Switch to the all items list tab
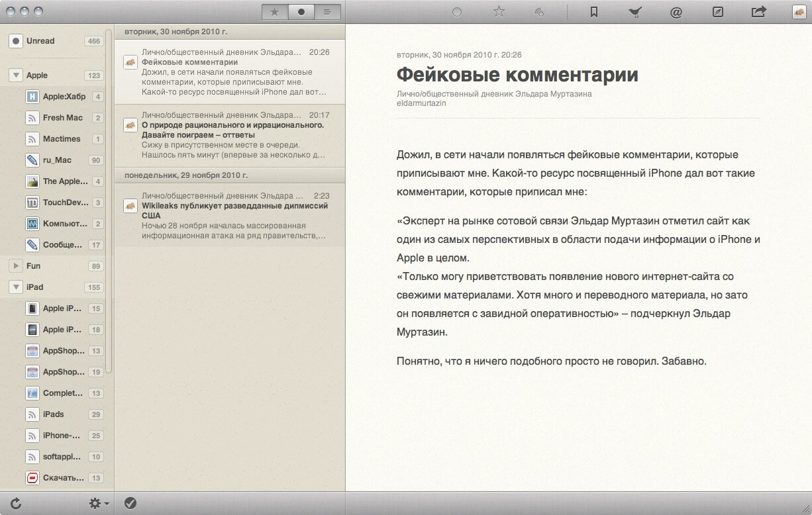 pos(329,11)
